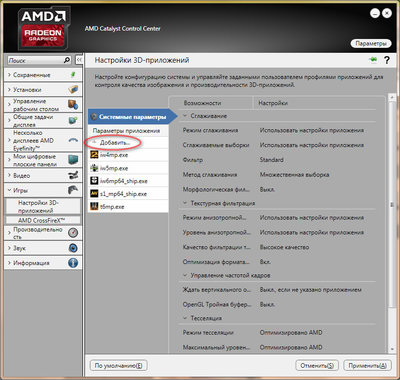The image size is (400, 380).
Task: Click the Применить button
Action: point(367,365)
